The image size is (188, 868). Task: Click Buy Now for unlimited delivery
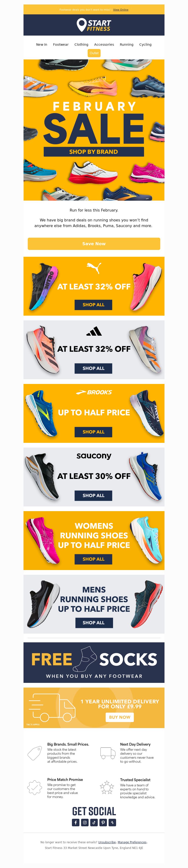tap(120, 717)
